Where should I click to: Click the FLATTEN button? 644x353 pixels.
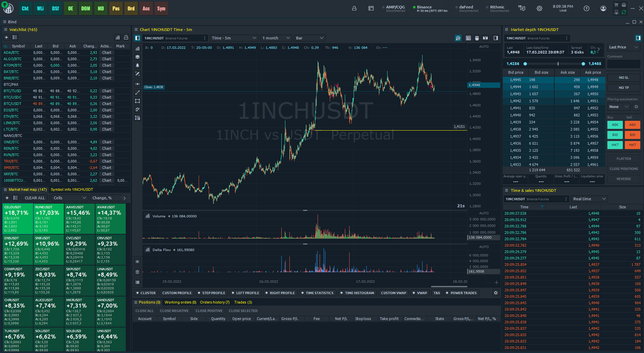[x=624, y=158]
